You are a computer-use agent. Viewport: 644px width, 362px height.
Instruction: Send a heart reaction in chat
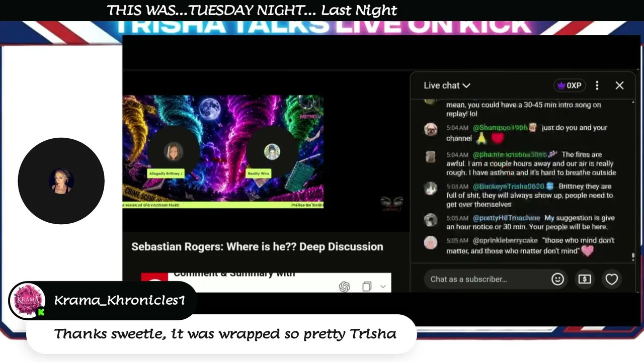(x=611, y=279)
